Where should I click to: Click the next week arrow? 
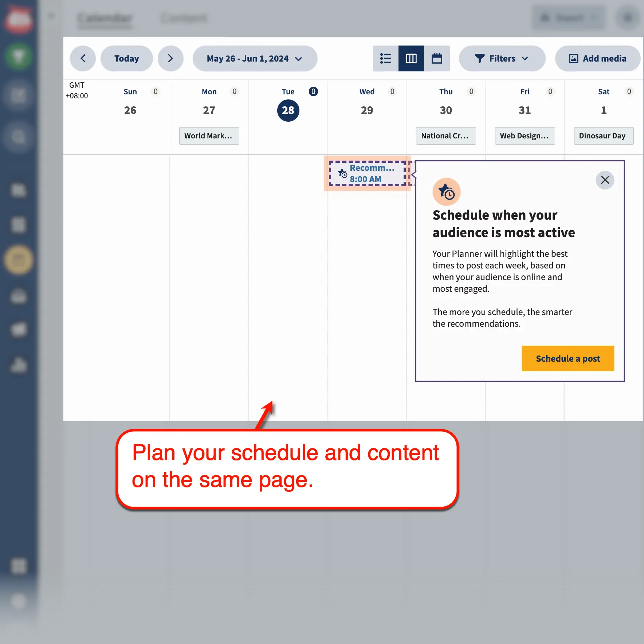tap(170, 58)
